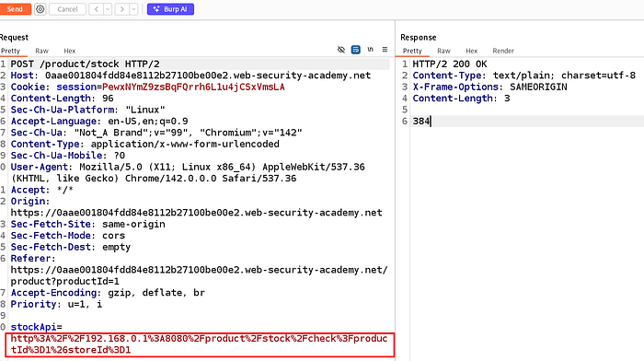Click the Cancel button
Screen dimensions: 644x361
tap(67, 9)
